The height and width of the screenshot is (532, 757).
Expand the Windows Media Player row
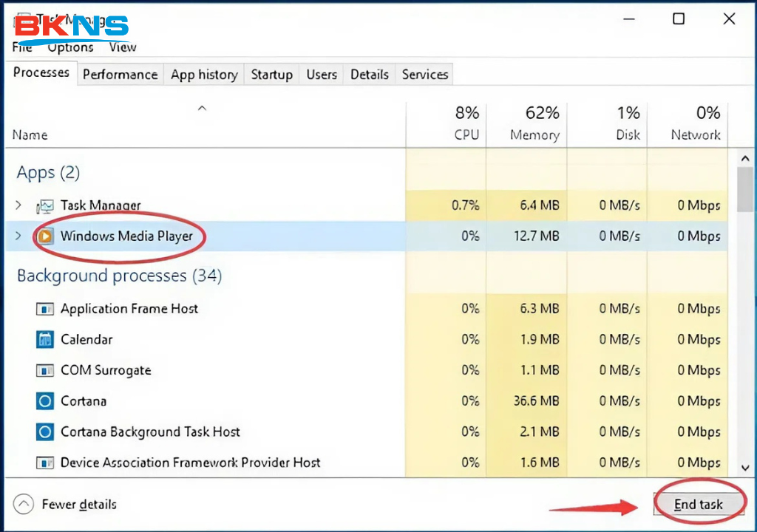[18, 236]
